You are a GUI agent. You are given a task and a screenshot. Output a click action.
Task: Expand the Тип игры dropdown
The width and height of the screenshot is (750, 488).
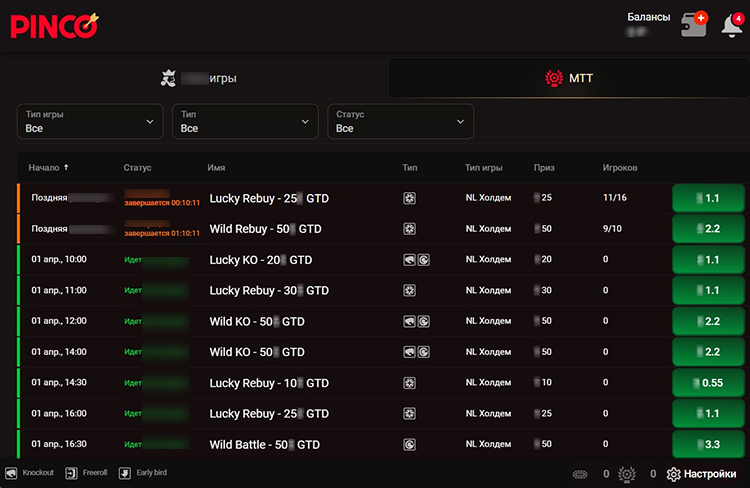click(90, 122)
